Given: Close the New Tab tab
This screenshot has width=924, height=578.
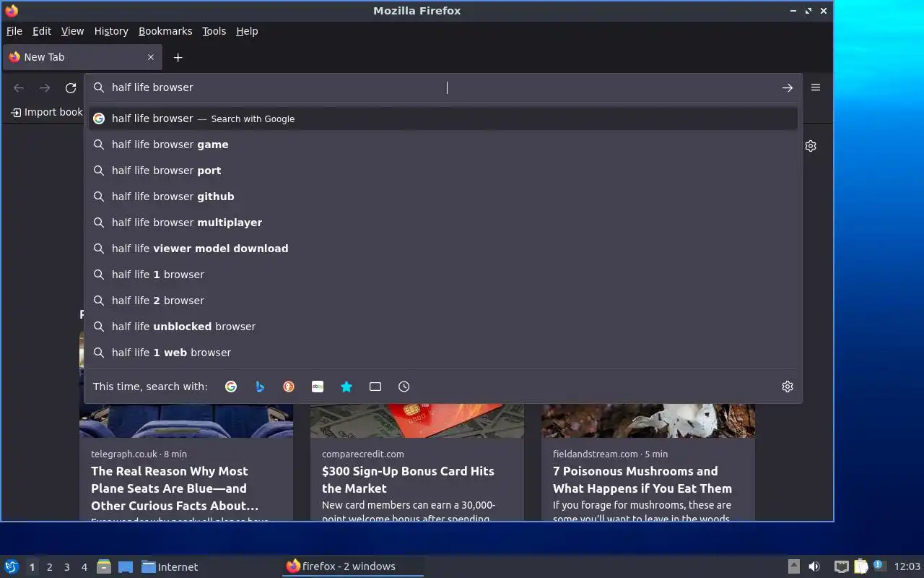Looking at the screenshot, I should click(x=151, y=57).
